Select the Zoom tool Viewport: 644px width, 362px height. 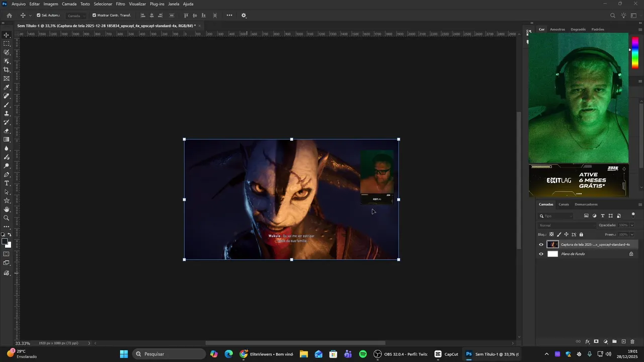7,218
